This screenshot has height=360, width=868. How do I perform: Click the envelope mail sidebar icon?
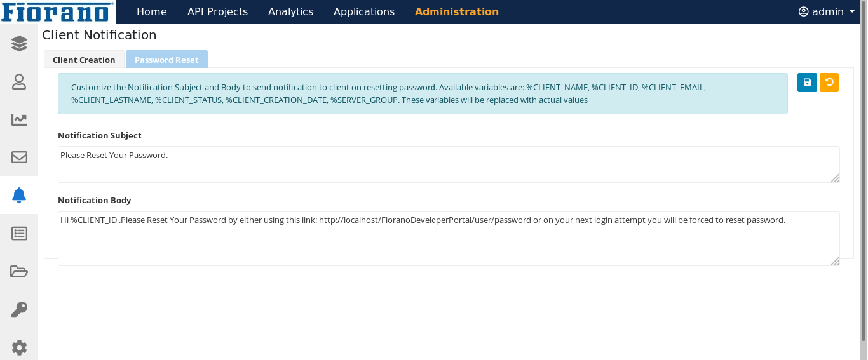click(19, 157)
